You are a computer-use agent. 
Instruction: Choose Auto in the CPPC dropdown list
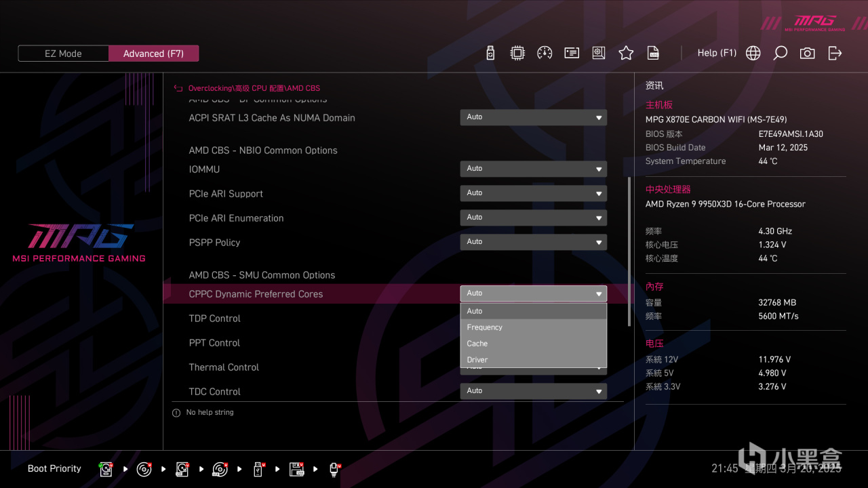pyautogui.click(x=534, y=311)
